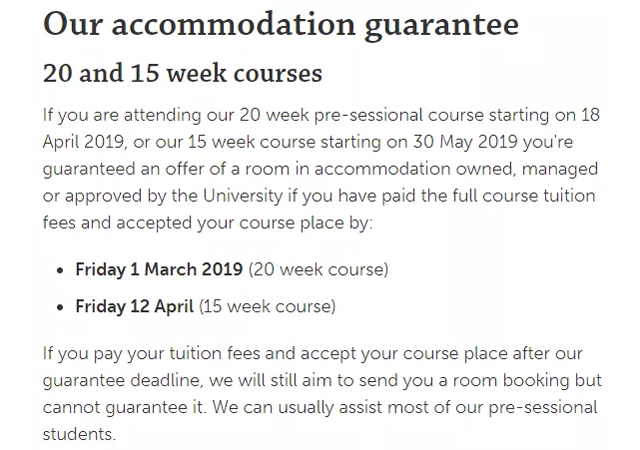
Task: Click the '20 and 15 week courses' subheading
Action: click(183, 74)
